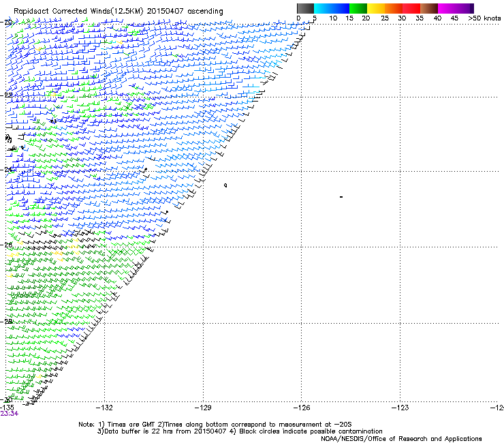This screenshot has width=504, height=443.
Task: Click the '-135' longitude axis label
Action: tap(7, 408)
